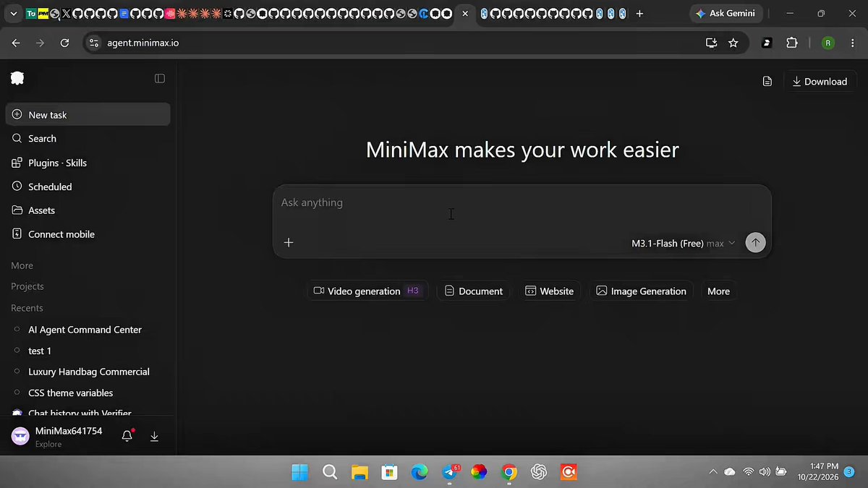Screen dimensions: 868x488
Task: Open the browser Extensions puzzle icon
Action: 792,43
